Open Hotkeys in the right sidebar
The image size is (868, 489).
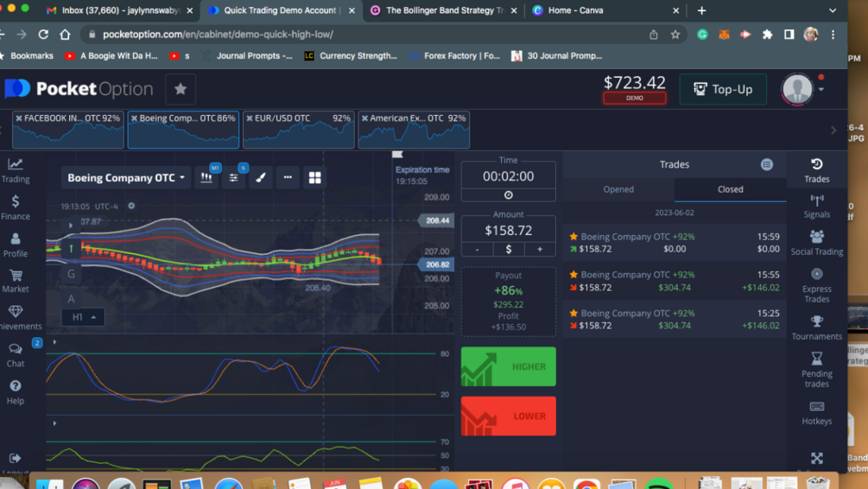coord(816,413)
